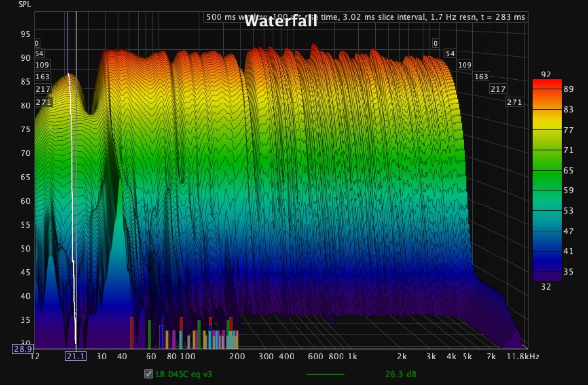Click the 21.1 Hz cursor frequency label
Viewport: 588px width, 385px height.
[76, 357]
